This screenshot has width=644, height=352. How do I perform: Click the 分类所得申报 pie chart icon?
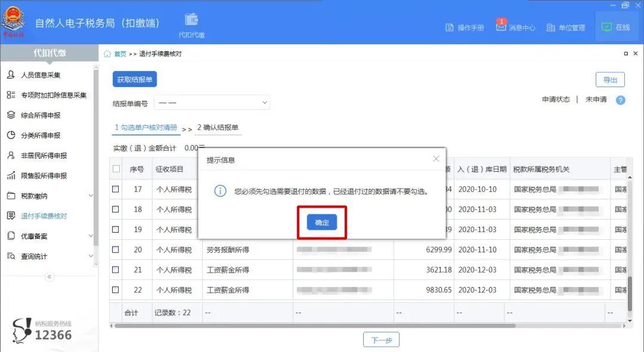(11, 135)
